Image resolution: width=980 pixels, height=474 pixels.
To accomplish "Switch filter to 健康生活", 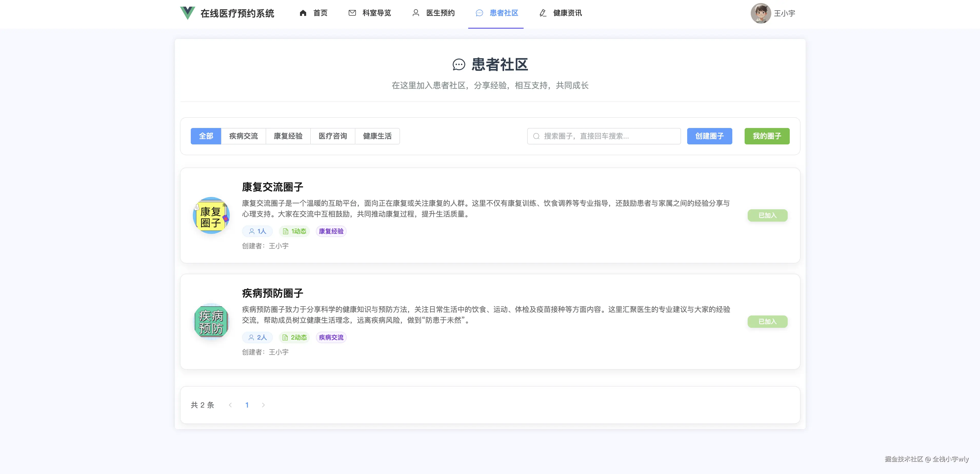I will (377, 136).
